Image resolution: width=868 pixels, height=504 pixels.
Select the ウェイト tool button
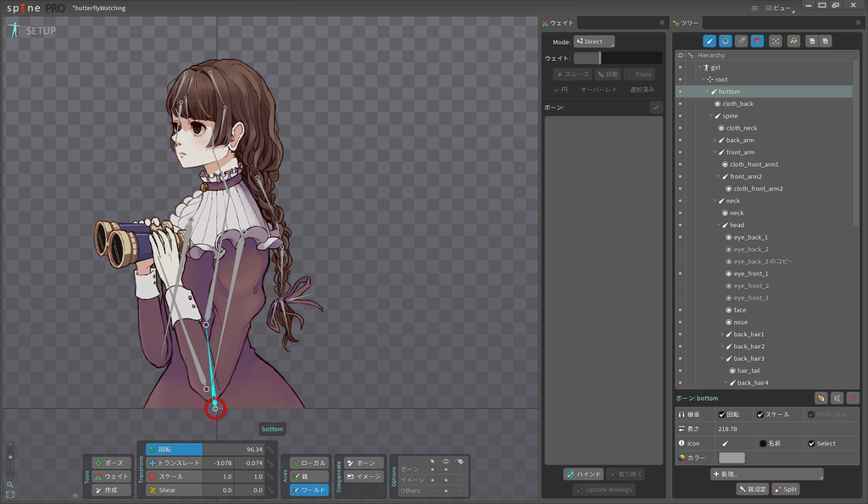pos(110,476)
